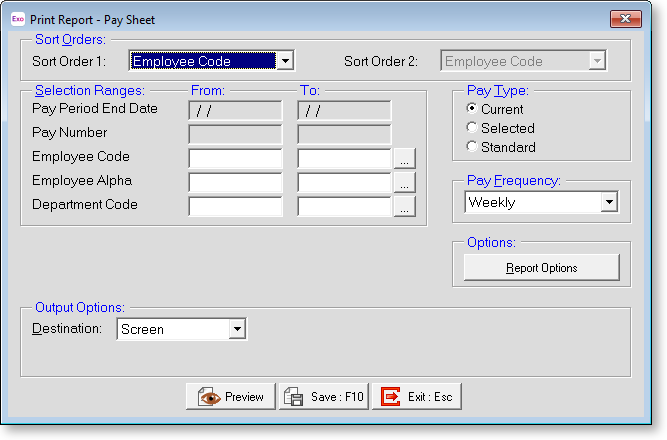
Task: Open the Destination Screen dropdown
Action: (237, 329)
